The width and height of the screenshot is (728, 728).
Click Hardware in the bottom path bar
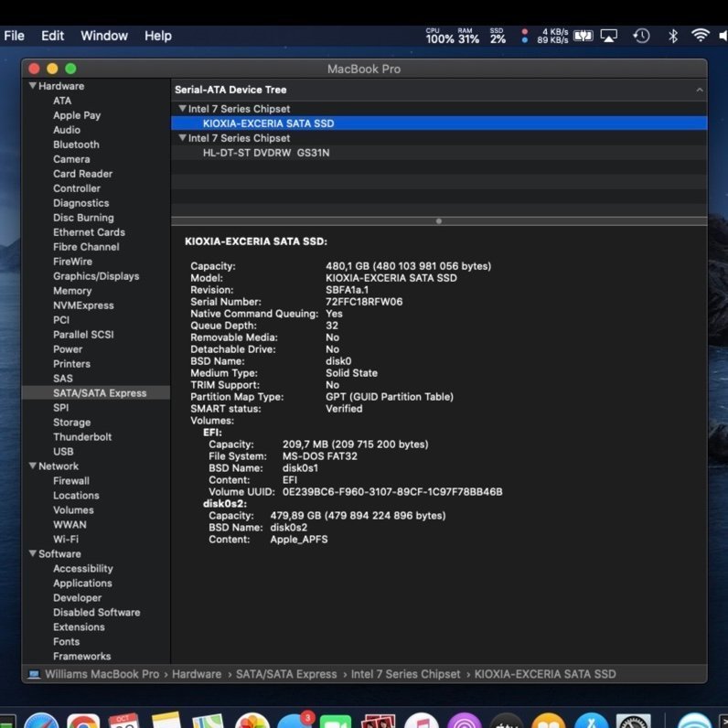(x=197, y=674)
